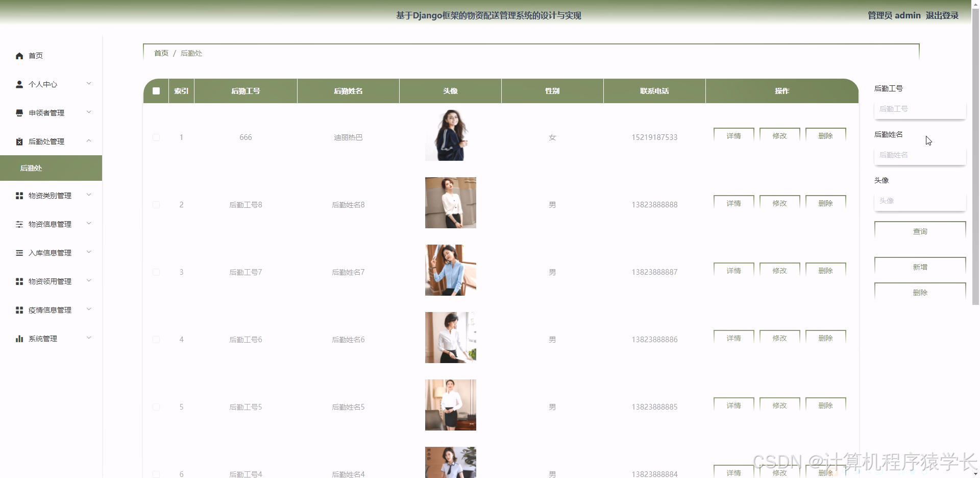Click the avatar photo in row 后勤工号5

(x=451, y=405)
